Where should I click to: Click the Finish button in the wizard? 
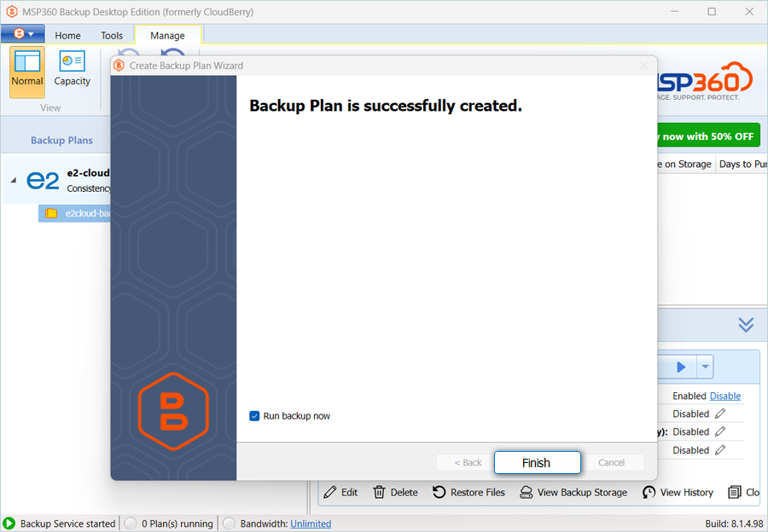click(537, 462)
